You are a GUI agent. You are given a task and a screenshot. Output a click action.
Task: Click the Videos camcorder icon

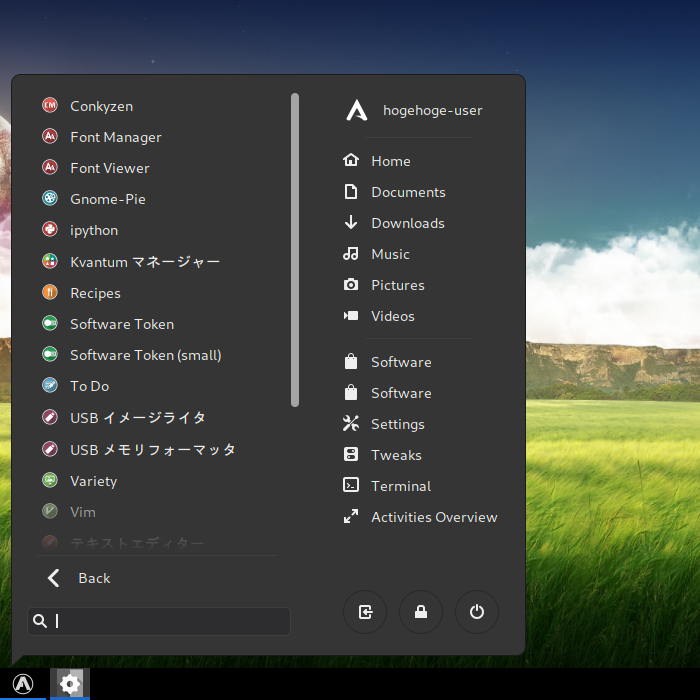point(351,316)
